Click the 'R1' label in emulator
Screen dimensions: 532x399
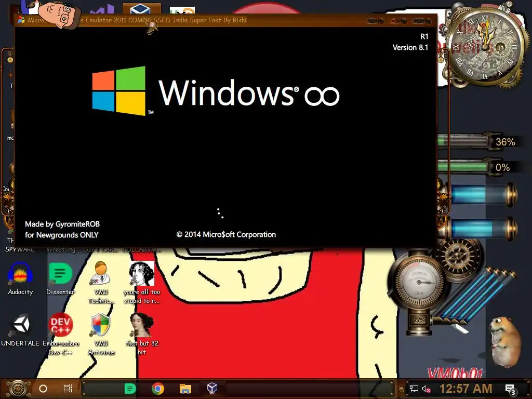point(424,36)
